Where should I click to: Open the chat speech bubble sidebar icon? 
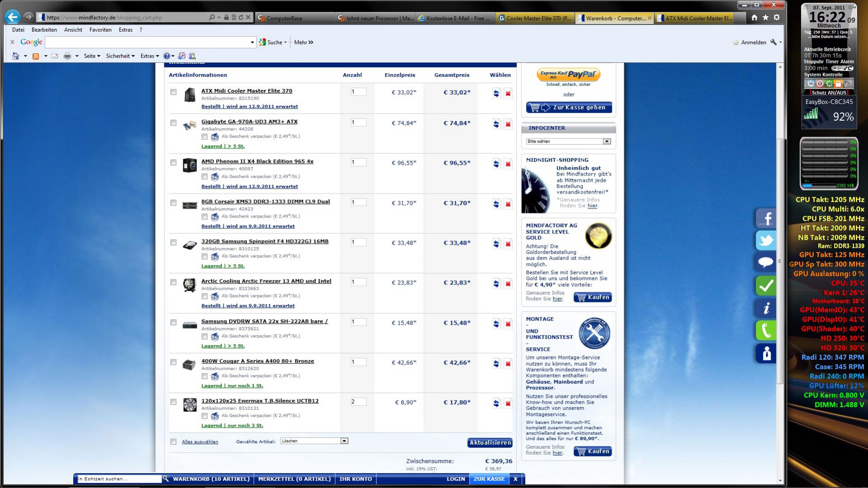[766, 263]
